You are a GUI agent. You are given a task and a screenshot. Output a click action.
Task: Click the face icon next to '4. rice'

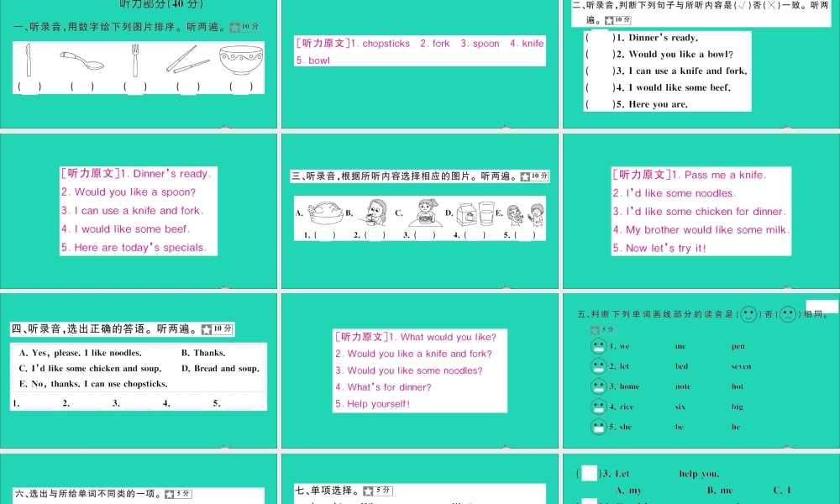598,407
